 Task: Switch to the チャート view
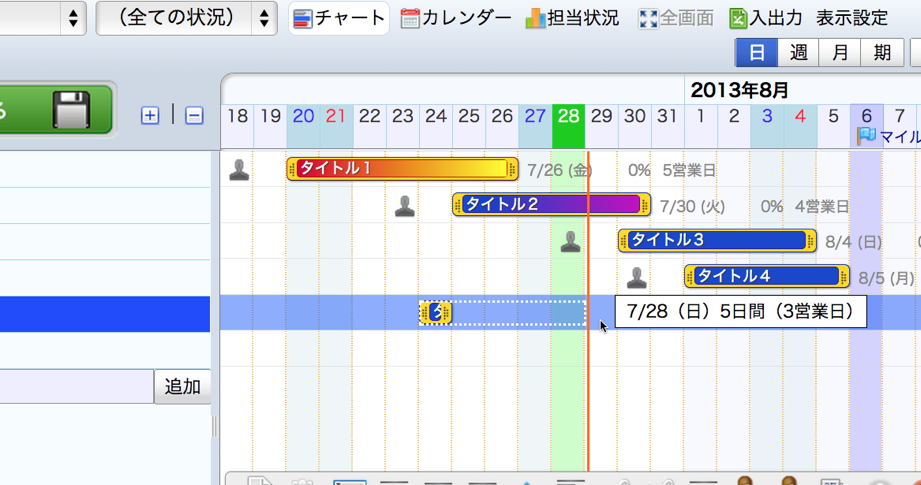(339, 18)
